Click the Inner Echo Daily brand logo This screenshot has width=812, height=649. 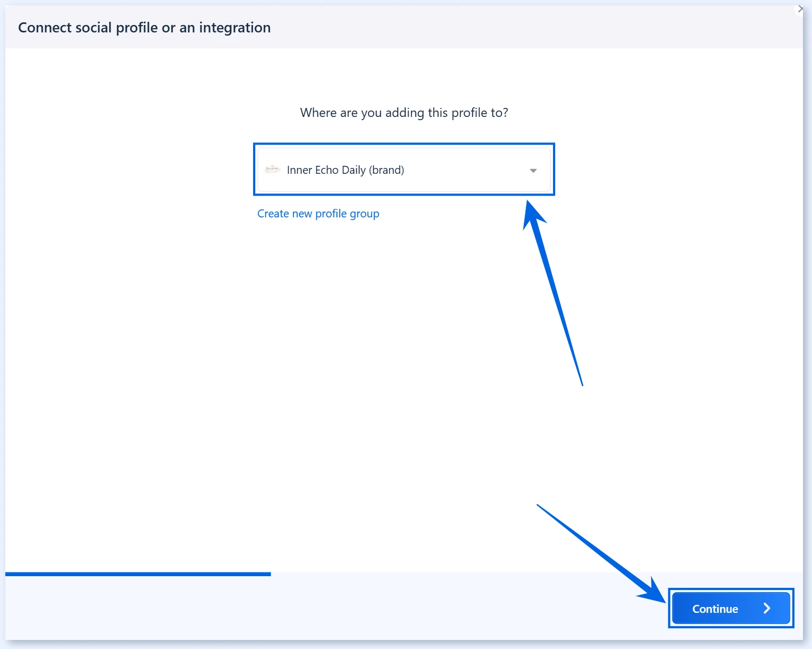pyautogui.click(x=272, y=170)
